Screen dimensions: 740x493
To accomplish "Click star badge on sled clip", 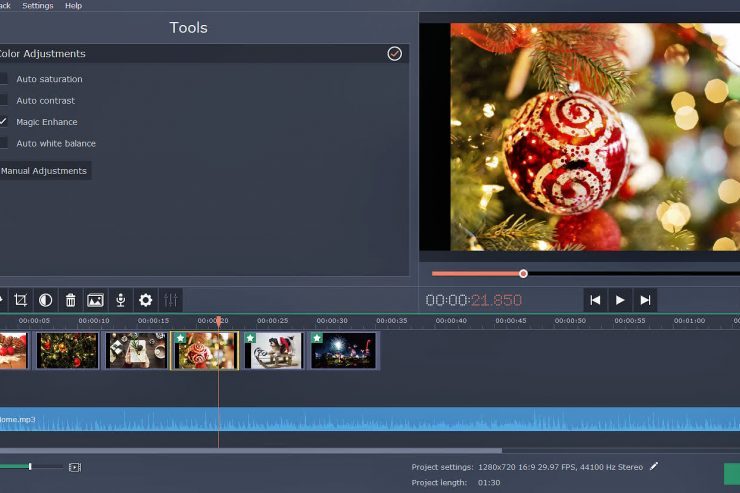I will 250,338.
